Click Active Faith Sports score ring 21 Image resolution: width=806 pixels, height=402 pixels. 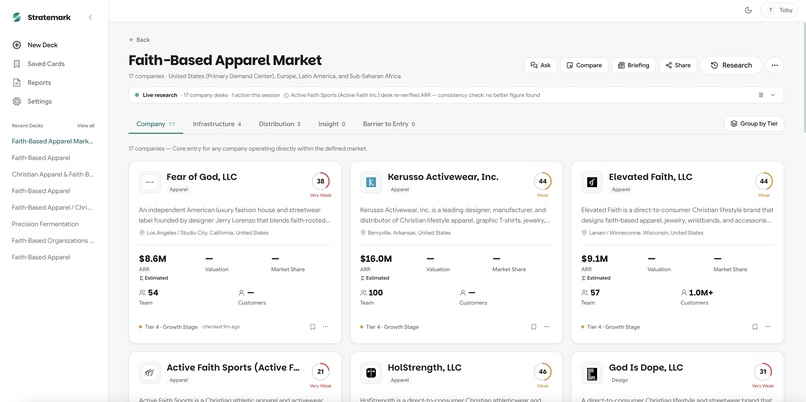click(320, 372)
